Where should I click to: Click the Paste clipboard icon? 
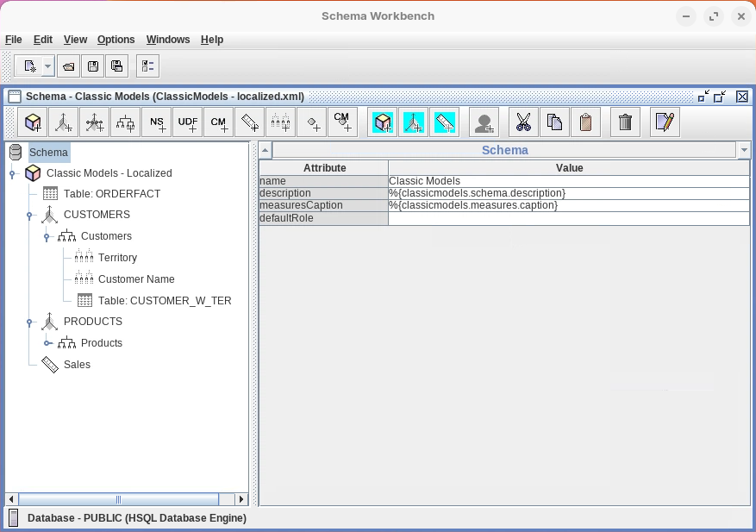click(585, 122)
